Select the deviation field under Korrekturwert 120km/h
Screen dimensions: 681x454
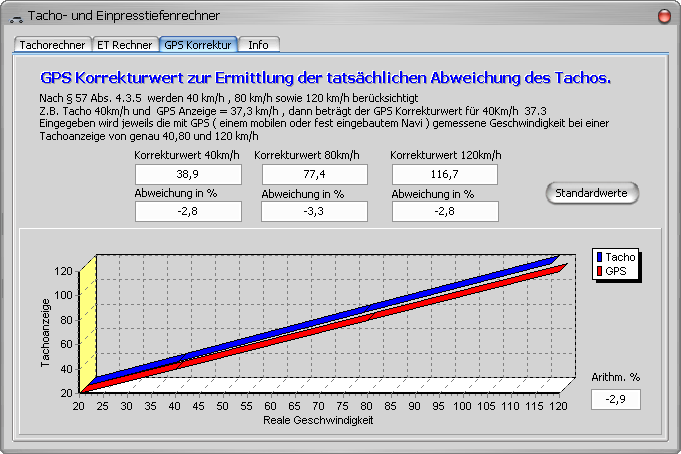pos(445,212)
